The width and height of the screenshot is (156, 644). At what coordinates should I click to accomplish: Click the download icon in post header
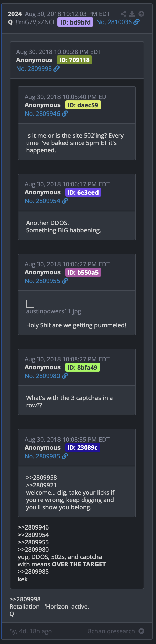(x=132, y=14)
